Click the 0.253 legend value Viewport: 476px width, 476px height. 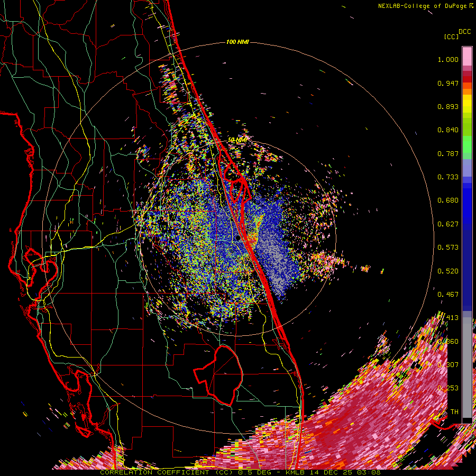[x=448, y=388]
